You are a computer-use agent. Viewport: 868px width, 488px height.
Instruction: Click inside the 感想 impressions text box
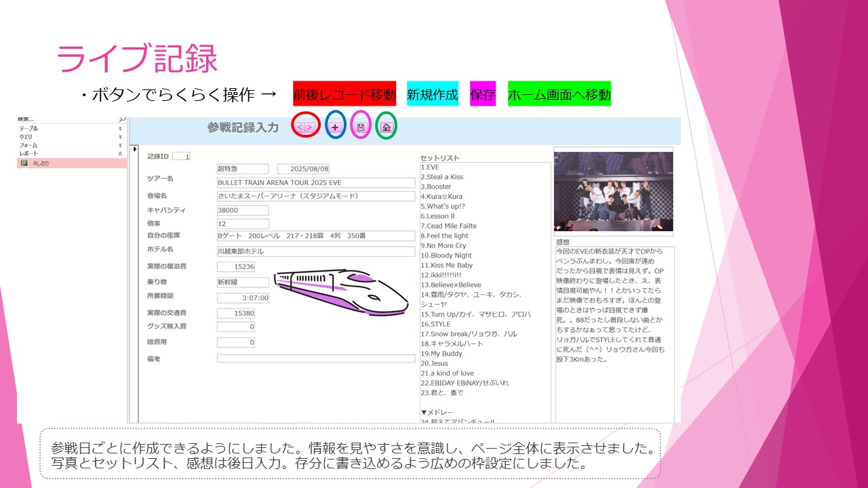pos(614,332)
